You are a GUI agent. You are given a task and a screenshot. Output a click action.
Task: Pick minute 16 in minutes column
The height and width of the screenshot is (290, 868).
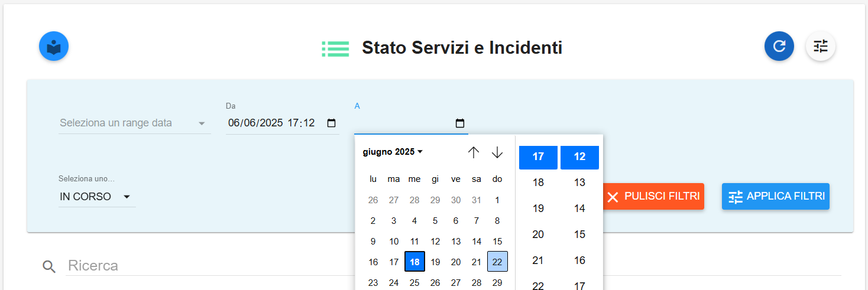579,260
